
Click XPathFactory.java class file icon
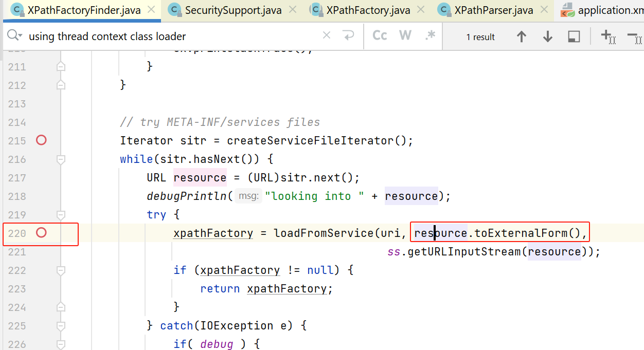click(316, 10)
